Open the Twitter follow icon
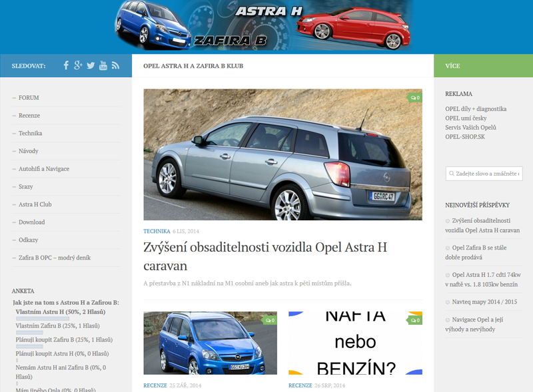Screen dimensions: 533x392 [91, 66]
